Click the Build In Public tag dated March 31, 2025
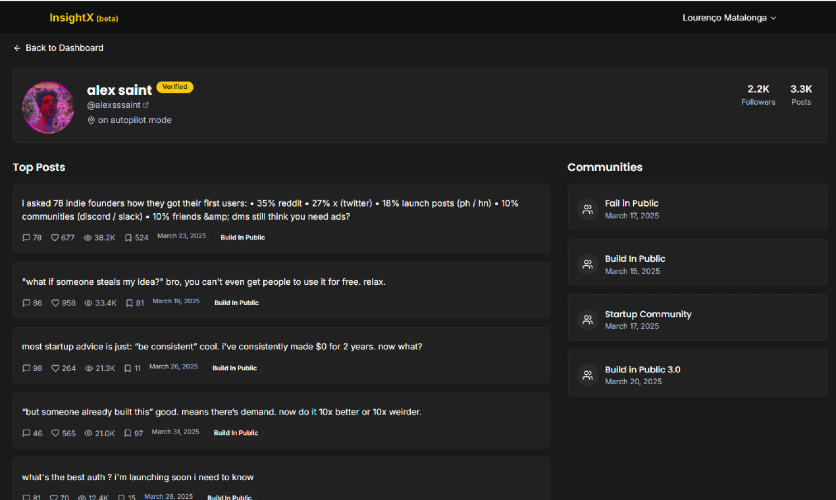The image size is (836, 500). tap(236, 433)
